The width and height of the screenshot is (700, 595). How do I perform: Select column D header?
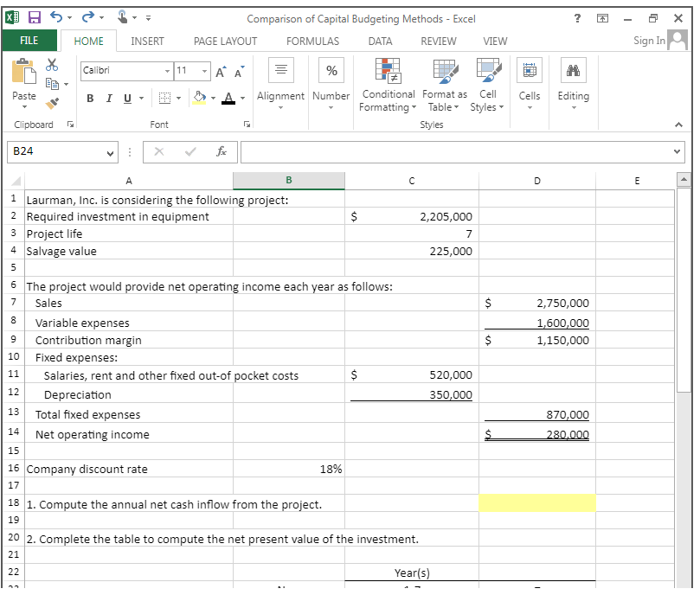(x=537, y=181)
